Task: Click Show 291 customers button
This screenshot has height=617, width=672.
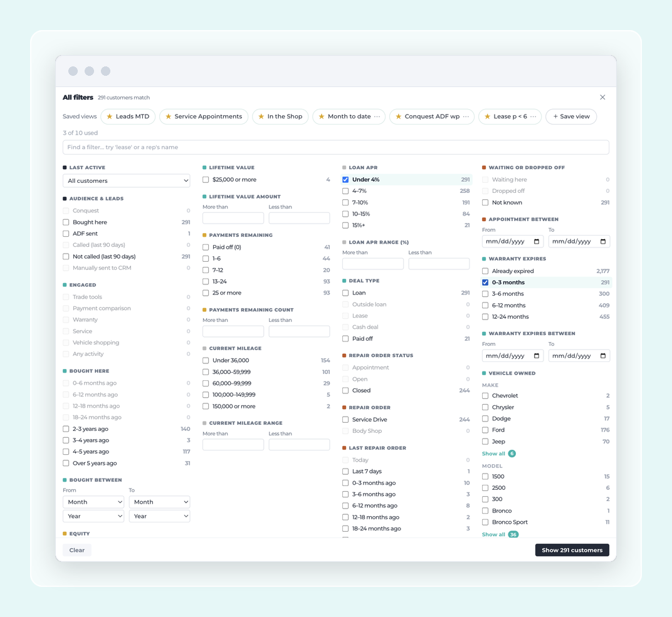Action: coord(572,550)
